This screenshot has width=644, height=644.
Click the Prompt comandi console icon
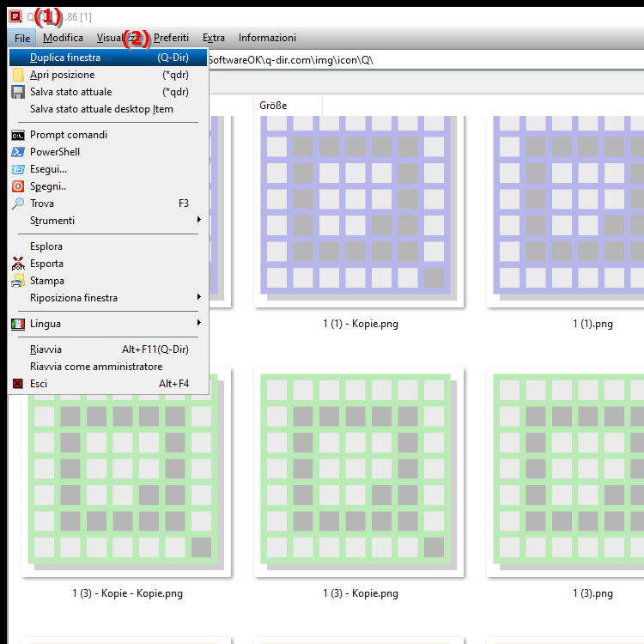click(x=18, y=135)
